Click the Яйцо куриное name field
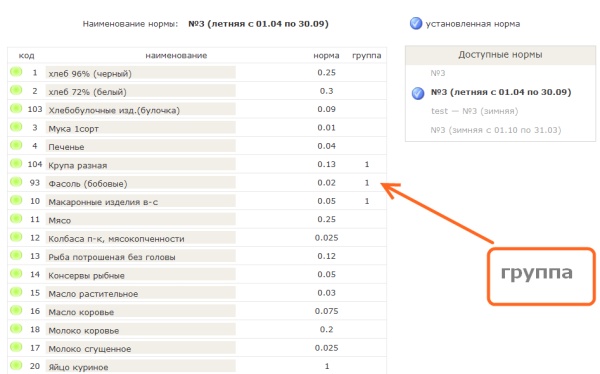The image size is (600, 374). [x=140, y=366]
